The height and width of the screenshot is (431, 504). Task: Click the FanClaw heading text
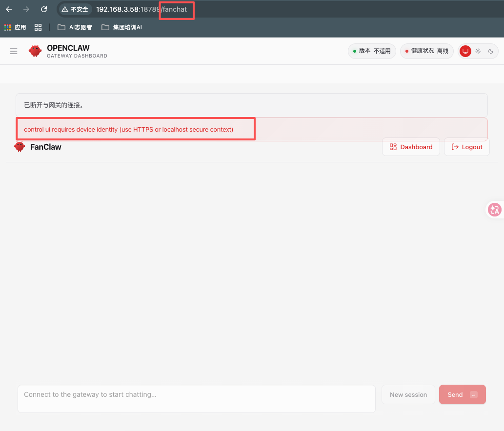[46, 147]
